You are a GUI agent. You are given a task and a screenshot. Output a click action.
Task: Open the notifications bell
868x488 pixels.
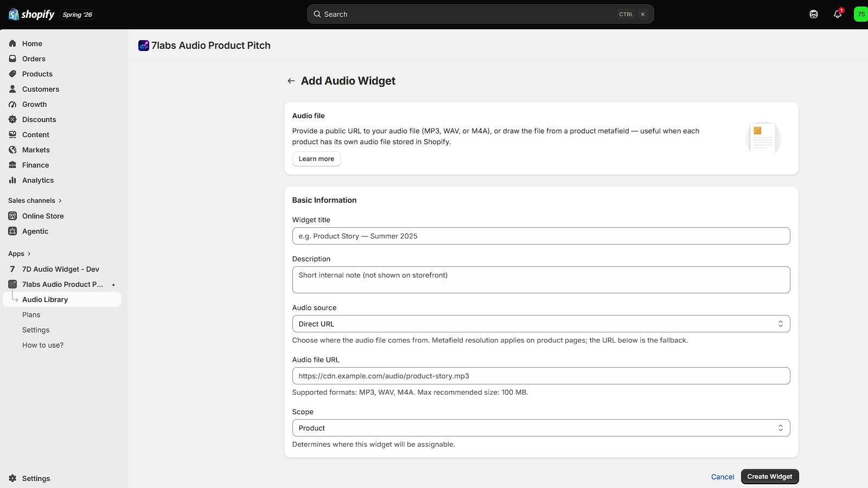coord(838,14)
